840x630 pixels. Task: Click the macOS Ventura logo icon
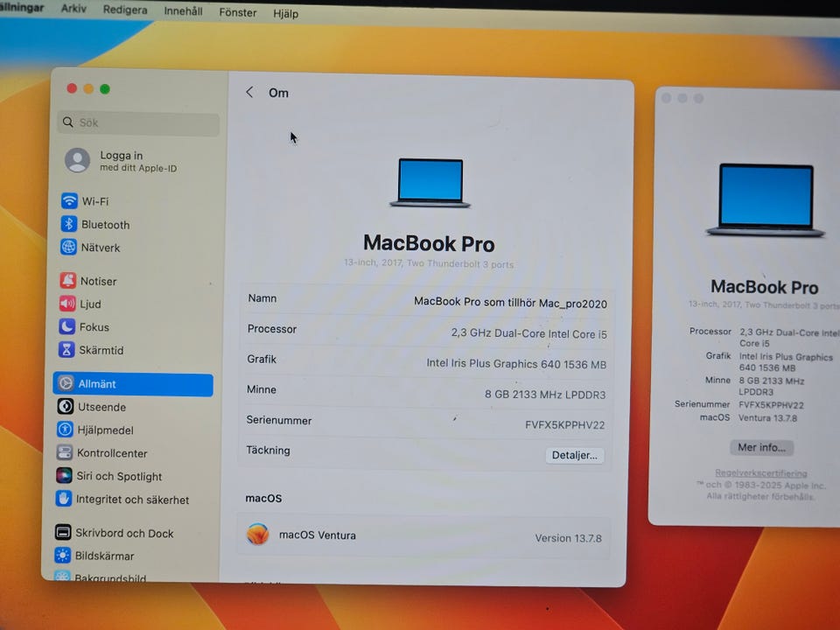click(257, 534)
